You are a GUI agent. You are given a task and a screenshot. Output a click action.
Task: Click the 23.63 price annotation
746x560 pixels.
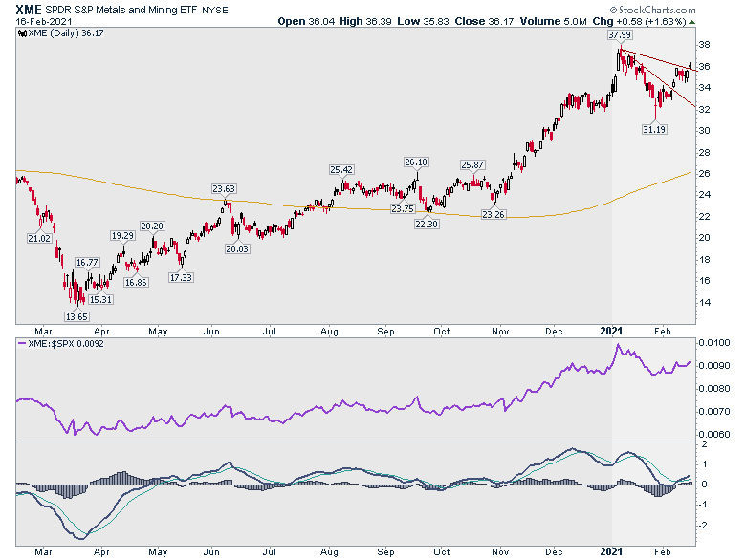(x=224, y=188)
